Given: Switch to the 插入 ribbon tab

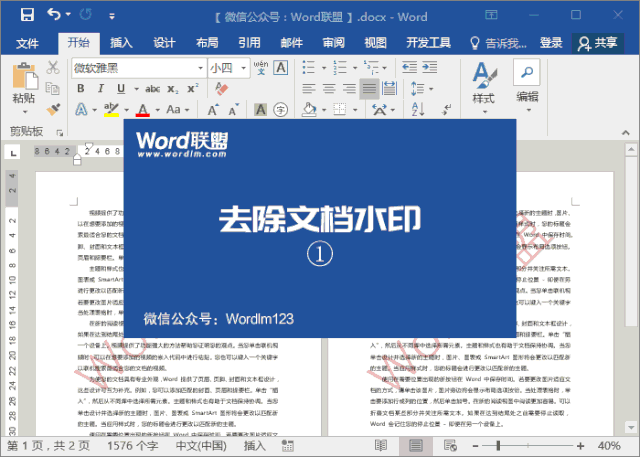Looking at the screenshot, I should [x=121, y=42].
